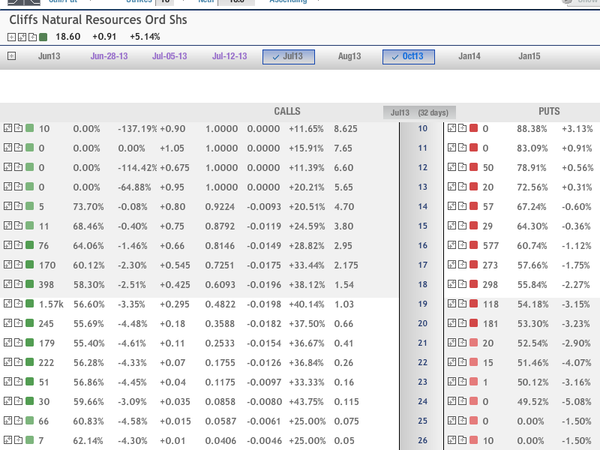Click the call price 8.625
This screenshot has width=600, height=450.
(x=346, y=129)
